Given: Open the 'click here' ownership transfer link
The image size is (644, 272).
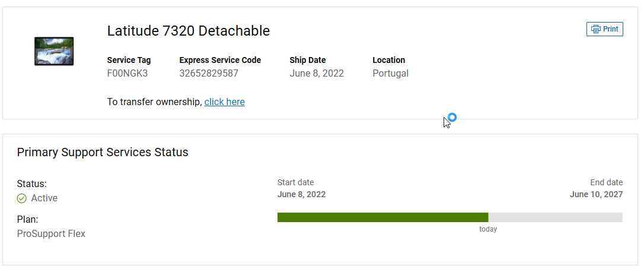Looking at the screenshot, I should 224,102.
